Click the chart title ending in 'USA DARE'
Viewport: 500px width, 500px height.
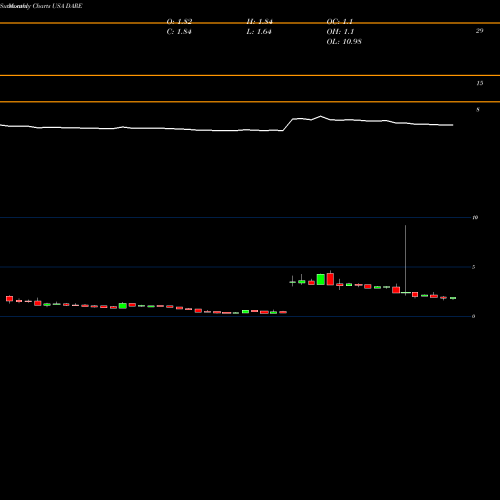point(41,6)
